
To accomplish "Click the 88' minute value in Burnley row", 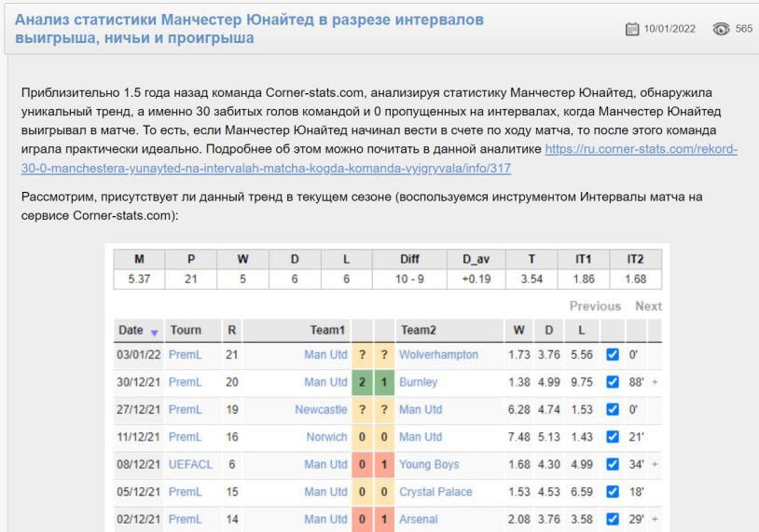I will pyautogui.click(x=636, y=382).
